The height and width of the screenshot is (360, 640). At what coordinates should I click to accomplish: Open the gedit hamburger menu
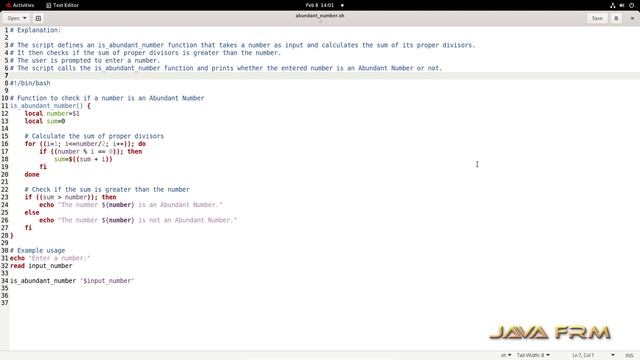616,18
